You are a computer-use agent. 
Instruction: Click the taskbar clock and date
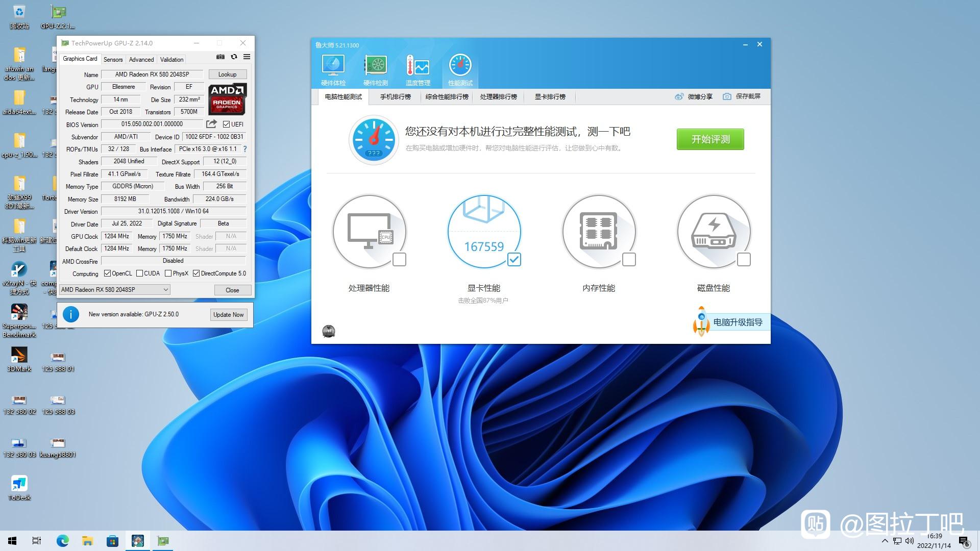click(x=934, y=541)
